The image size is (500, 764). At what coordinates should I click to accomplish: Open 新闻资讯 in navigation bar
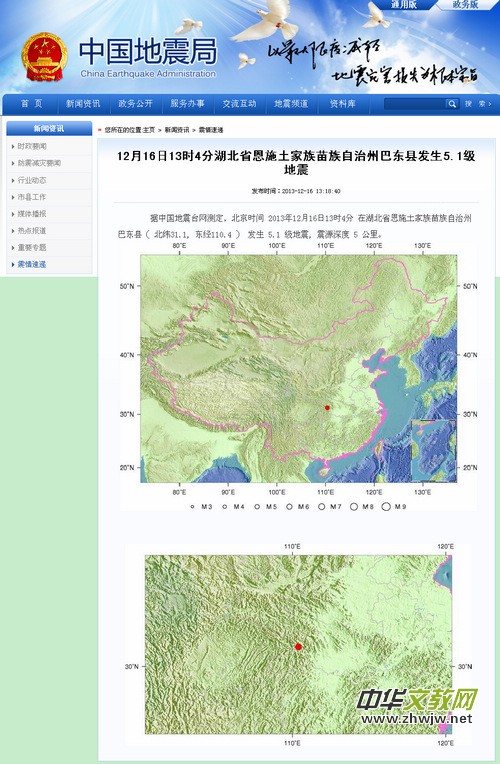83,104
